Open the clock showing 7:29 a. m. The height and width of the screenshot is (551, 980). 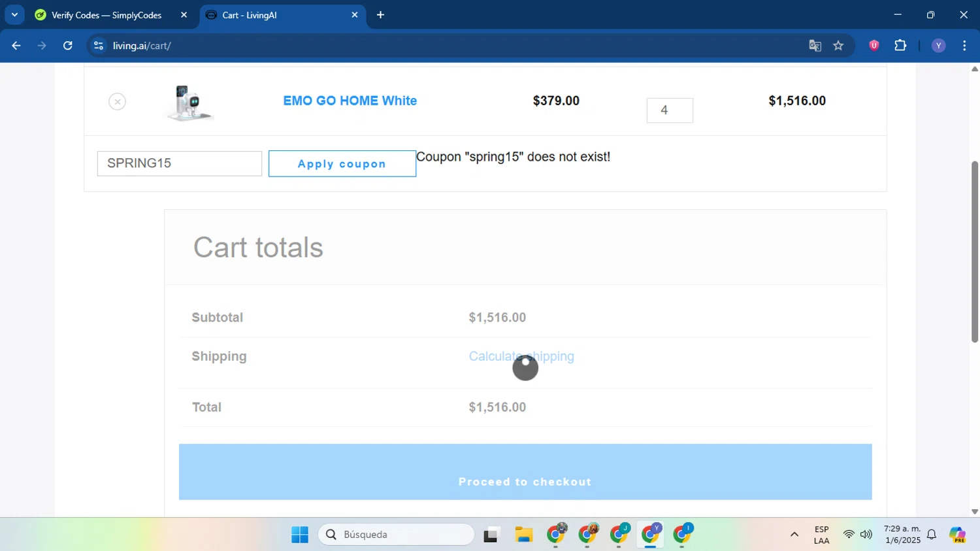902,535
